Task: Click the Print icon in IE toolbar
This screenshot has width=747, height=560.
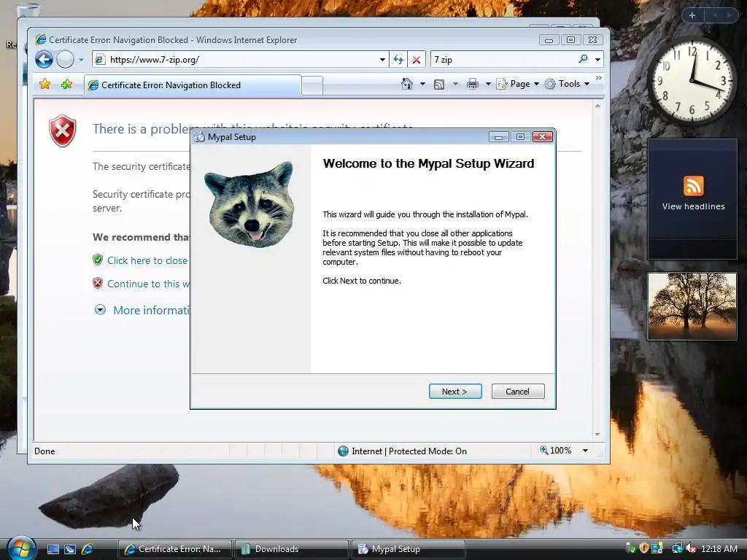Action: (x=473, y=85)
